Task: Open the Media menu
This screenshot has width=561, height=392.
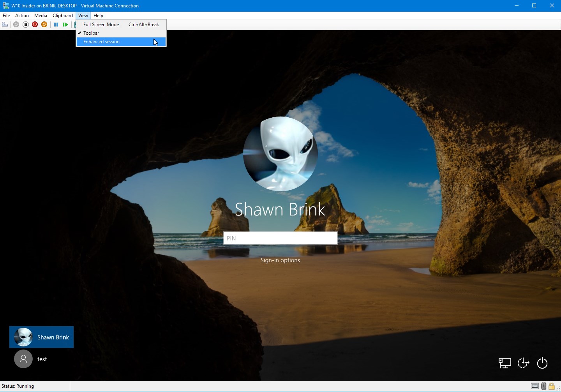Action: (x=41, y=16)
